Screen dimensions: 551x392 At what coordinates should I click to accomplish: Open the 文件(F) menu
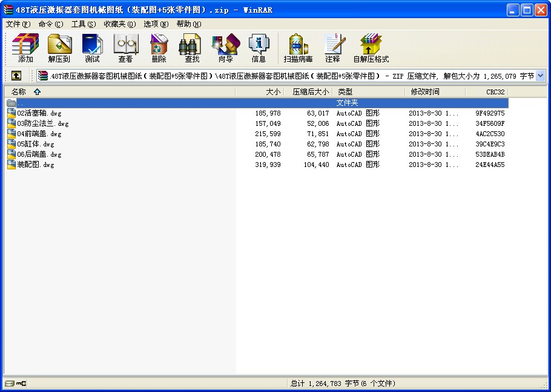(18, 24)
